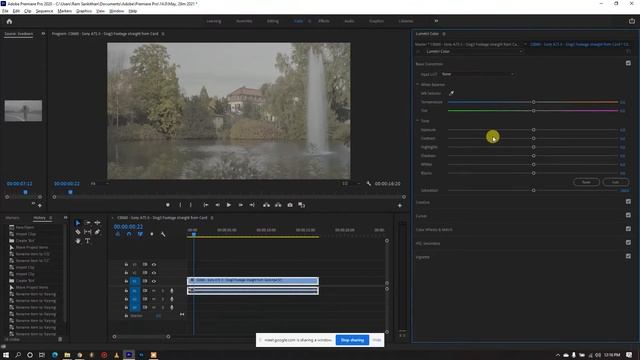Open playback resolution dropdown

(x=351, y=184)
